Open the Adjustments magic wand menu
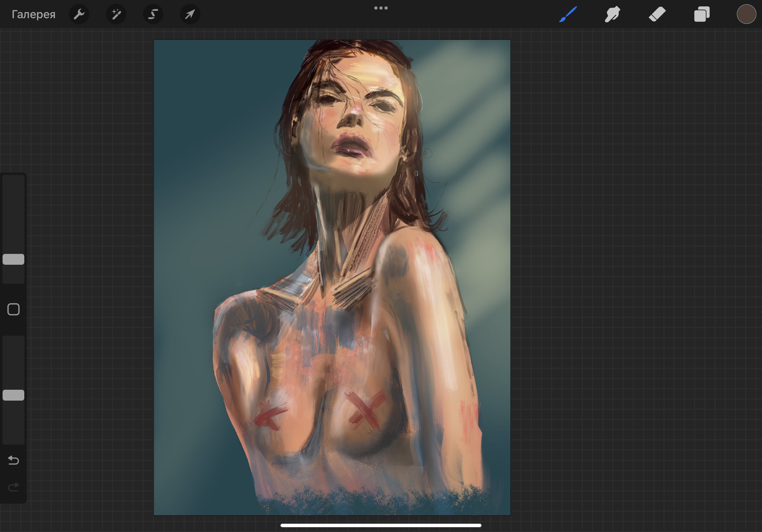The width and height of the screenshot is (762, 532). click(116, 14)
